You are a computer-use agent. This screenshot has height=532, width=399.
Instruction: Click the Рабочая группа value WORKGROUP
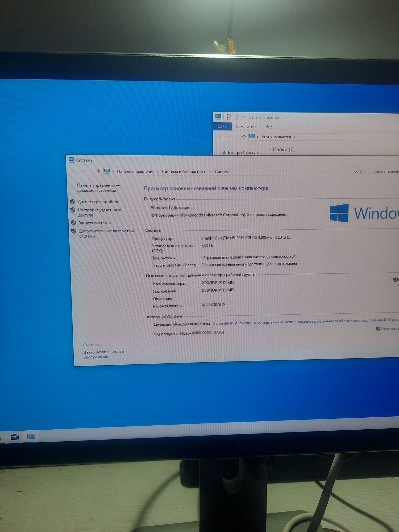coord(213,305)
